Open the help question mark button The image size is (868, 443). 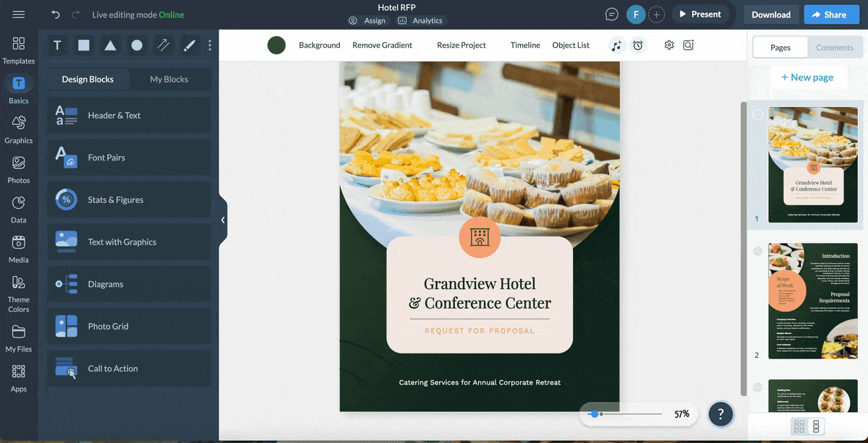pyautogui.click(x=720, y=414)
